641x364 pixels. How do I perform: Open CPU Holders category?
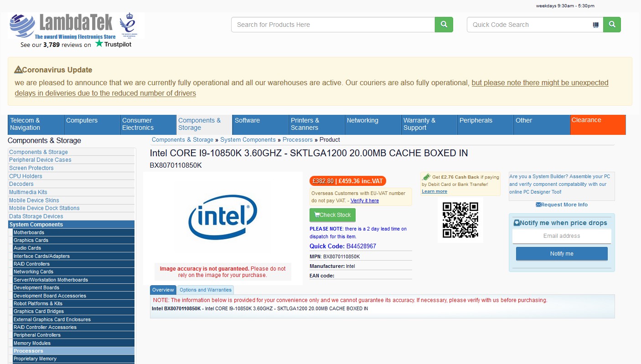pos(26,176)
